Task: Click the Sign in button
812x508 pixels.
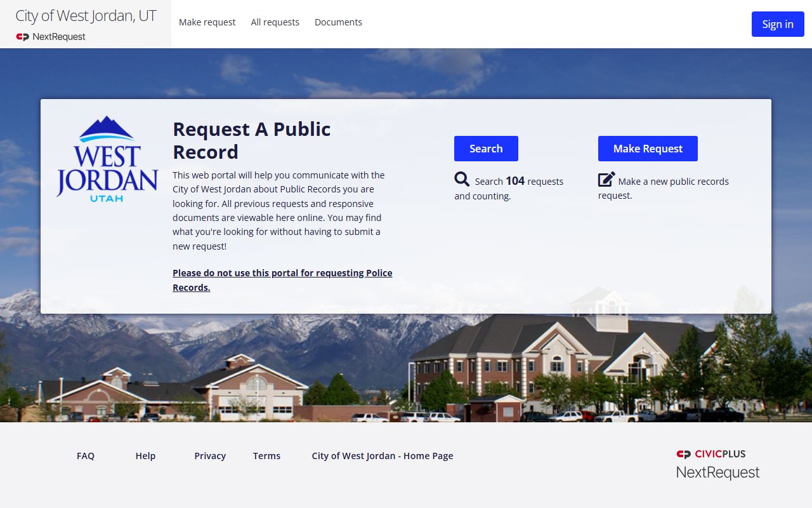Action: (x=778, y=24)
